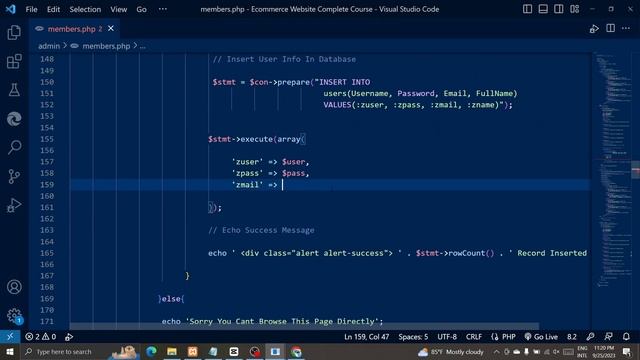Viewport: 640px width, 360px height.
Task: Open notifications bell in status bar
Action: coord(626,337)
